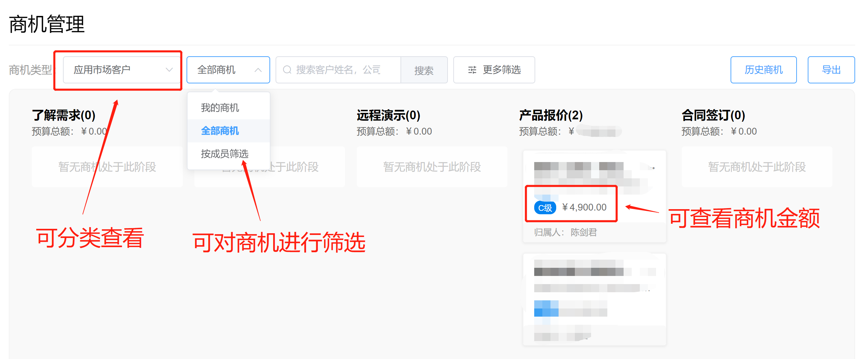
Task: Choose the highlighted 全部商机 list option
Action: tap(220, 131)
